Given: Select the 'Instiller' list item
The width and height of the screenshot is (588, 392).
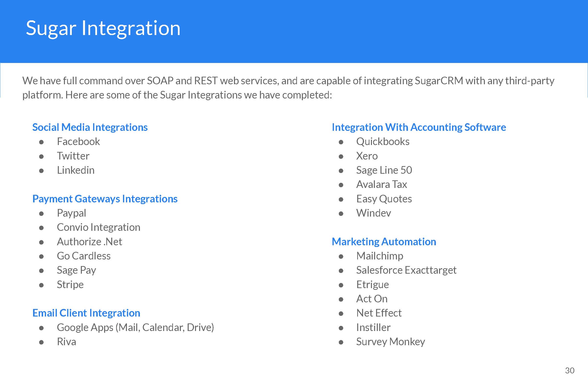Looking at the screenshot, I should point(373,327).
